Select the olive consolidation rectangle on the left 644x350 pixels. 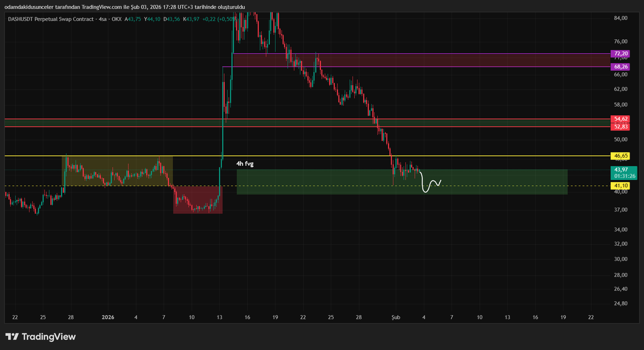(x=118, y=172)
